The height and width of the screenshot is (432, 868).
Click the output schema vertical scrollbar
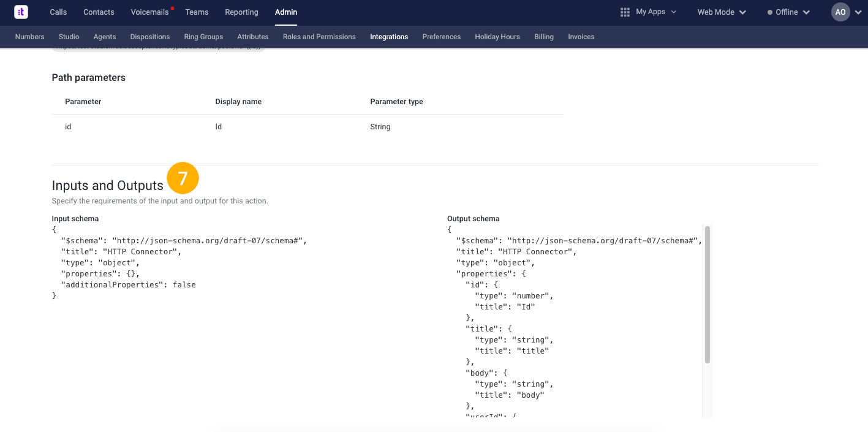click(708, 295)
